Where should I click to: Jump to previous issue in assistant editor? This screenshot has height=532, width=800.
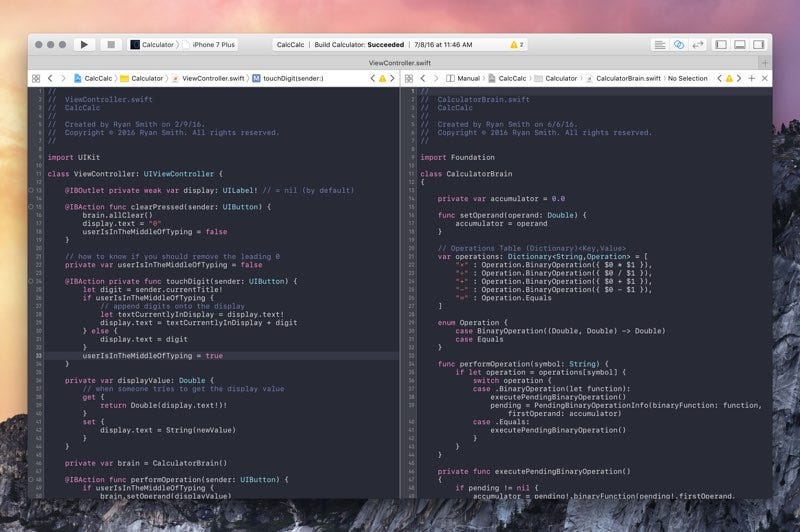719,79
